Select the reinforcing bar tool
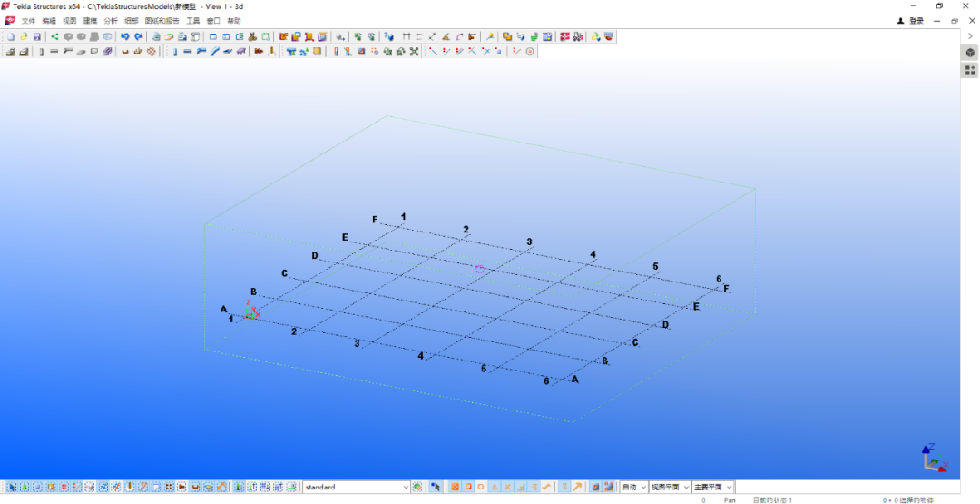Image resolution: width=980 pixels, height=504 pixels. tap(125, 52)
